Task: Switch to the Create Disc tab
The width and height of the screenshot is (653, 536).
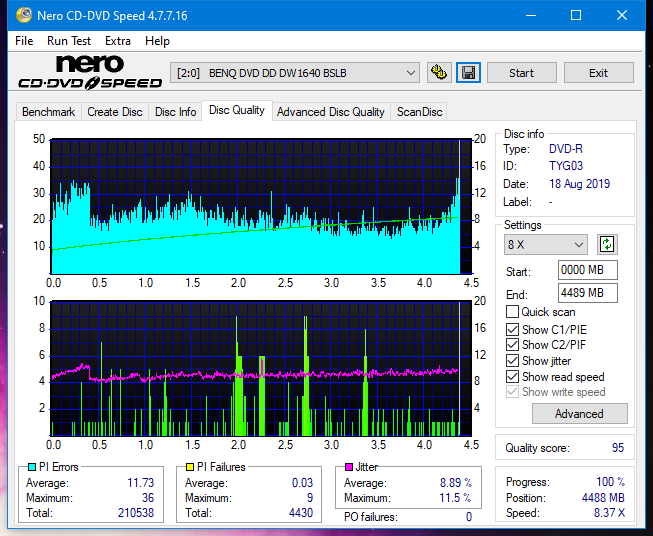Action: pos(115,112)
